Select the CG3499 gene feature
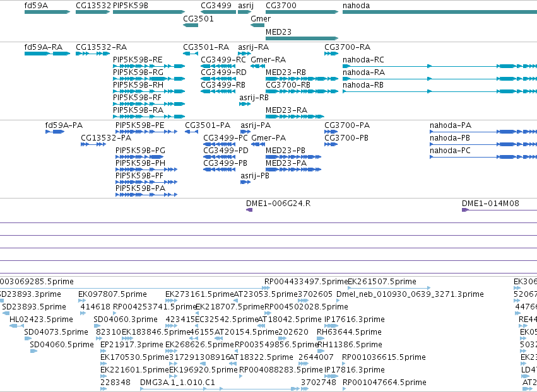537x392 pixels. coord(218,12)
